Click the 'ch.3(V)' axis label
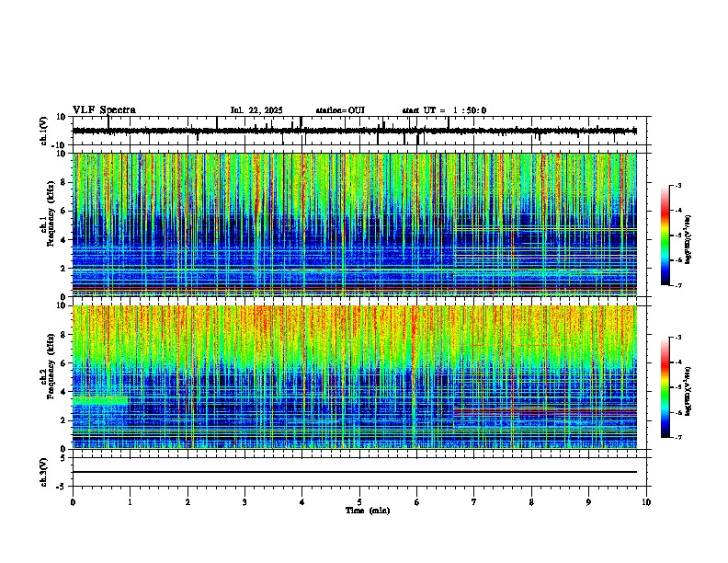The width and height of the screenshot is (728, 563). click(44, 472)
